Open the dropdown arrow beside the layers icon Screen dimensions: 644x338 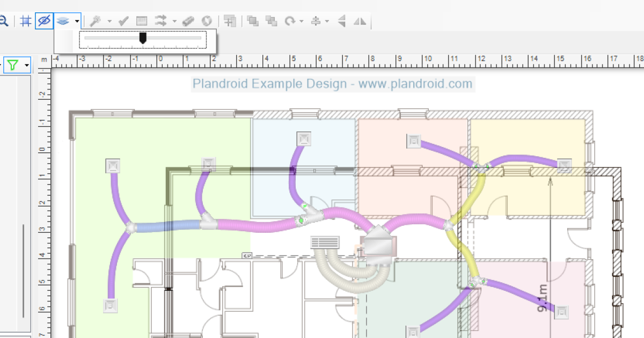77,21
